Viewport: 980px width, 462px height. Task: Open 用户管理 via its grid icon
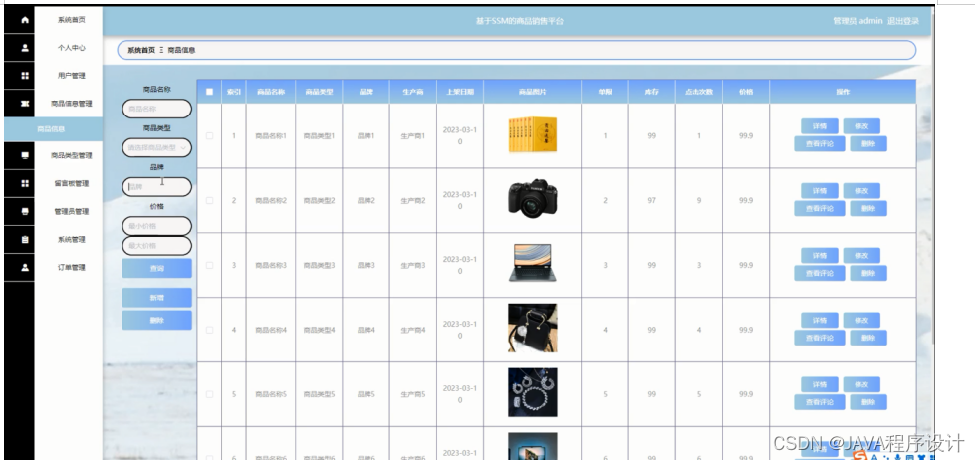[24, 76]
